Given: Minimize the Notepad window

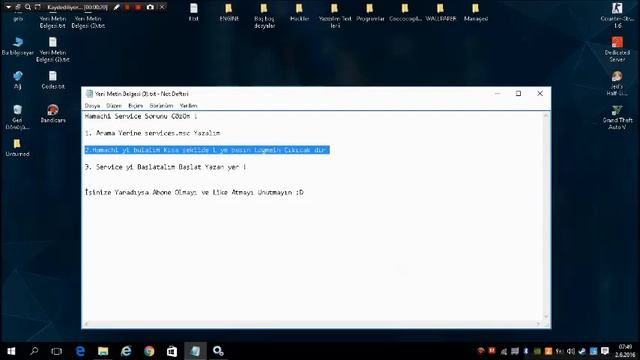Looking at the screenshot, I should 497,93.
